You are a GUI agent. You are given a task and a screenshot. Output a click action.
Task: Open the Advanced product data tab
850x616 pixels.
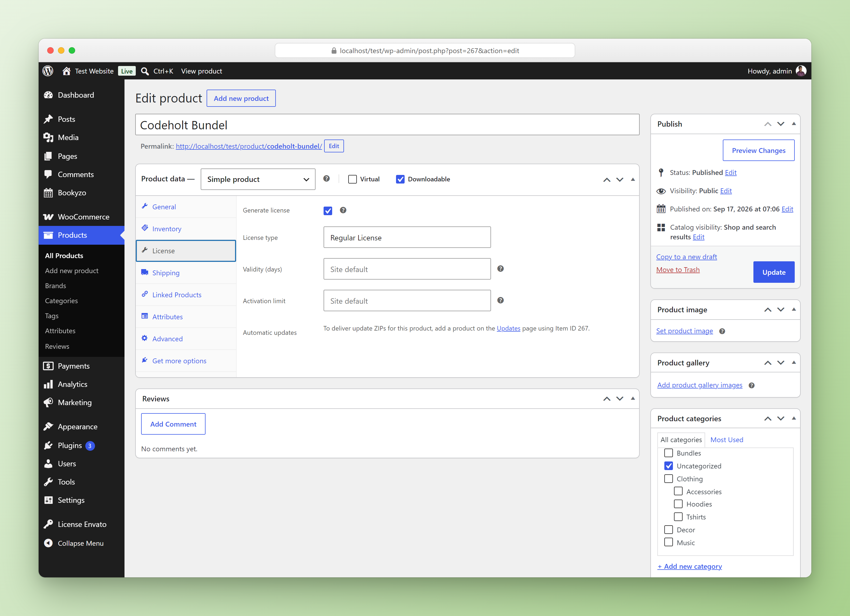(x=186, y=338)
